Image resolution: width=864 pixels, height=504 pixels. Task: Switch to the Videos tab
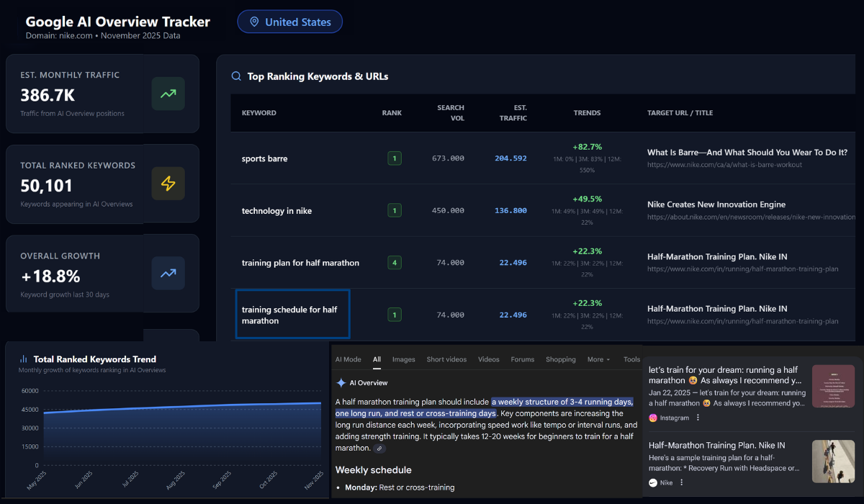(x=488, y=359)
